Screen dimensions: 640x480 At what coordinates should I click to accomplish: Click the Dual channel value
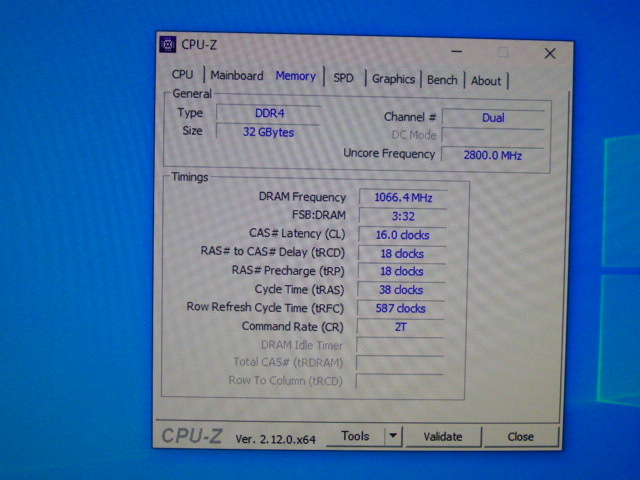[493, 118]
